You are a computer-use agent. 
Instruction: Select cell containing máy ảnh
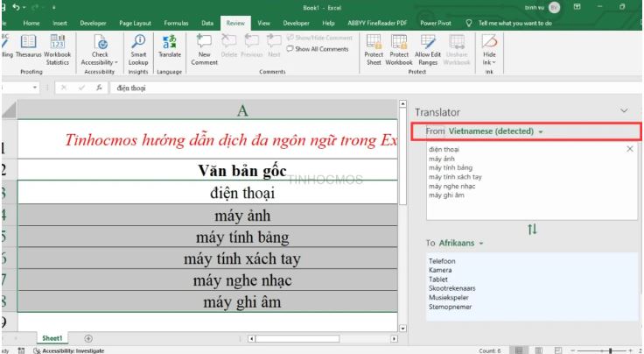[207, 215]
